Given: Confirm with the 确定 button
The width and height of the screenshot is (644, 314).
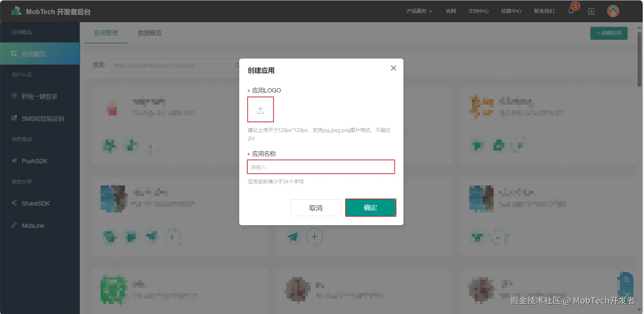Looking at the screenshot, I should pos(370,208).
